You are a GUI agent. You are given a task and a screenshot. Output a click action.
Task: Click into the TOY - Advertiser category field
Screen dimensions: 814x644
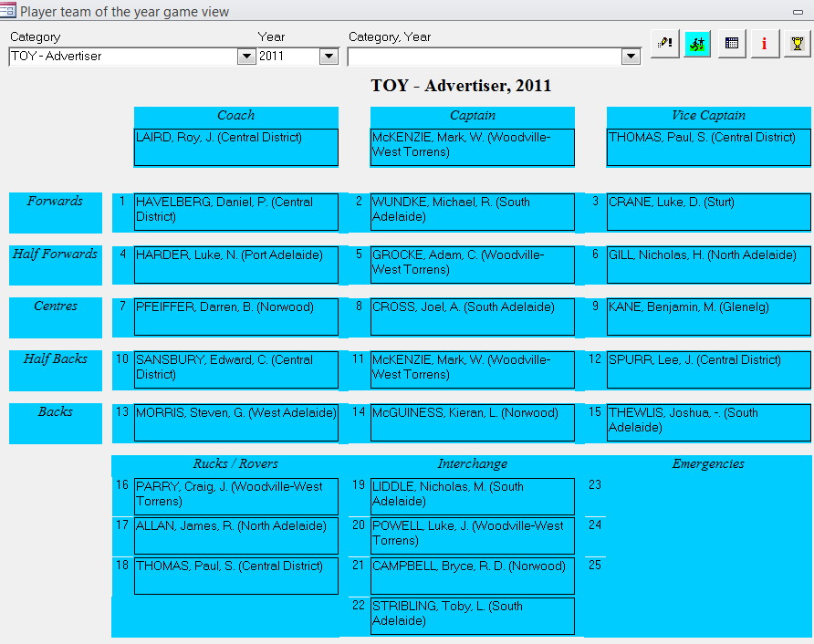pos(123,56)
